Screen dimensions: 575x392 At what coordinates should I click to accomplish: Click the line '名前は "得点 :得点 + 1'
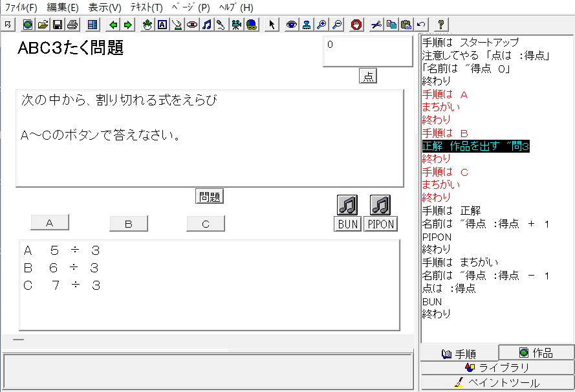click(x=486, y=224)
